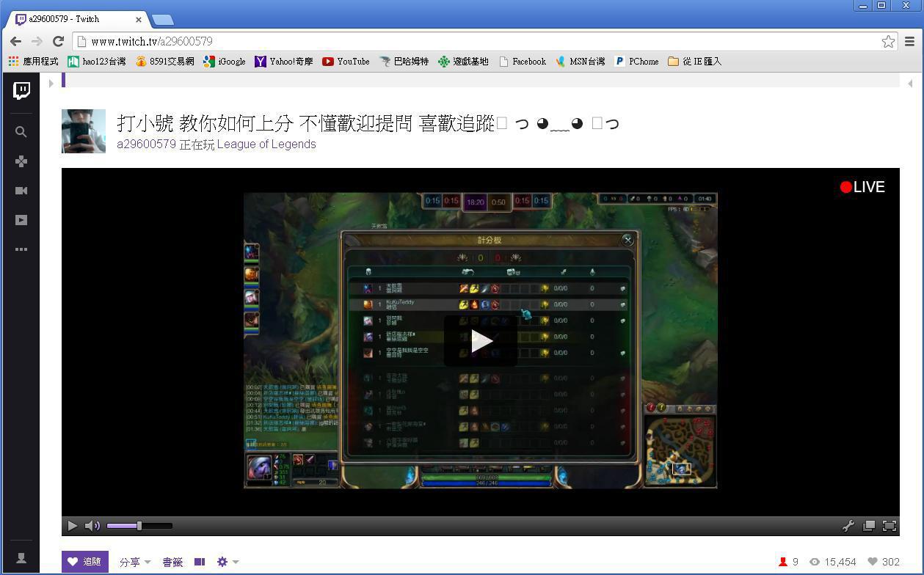This screenshot has height=575, width=924.
Task: Enter fullscreen mode in player
Action: coord(890,526)
